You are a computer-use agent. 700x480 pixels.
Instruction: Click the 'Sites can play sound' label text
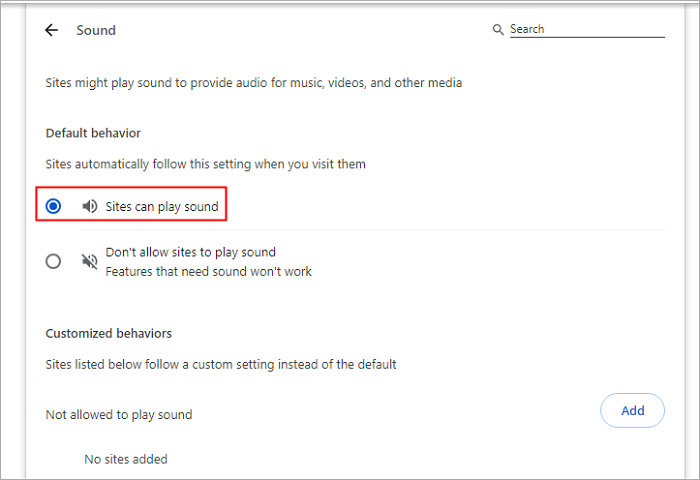click(x=161, y=207)
